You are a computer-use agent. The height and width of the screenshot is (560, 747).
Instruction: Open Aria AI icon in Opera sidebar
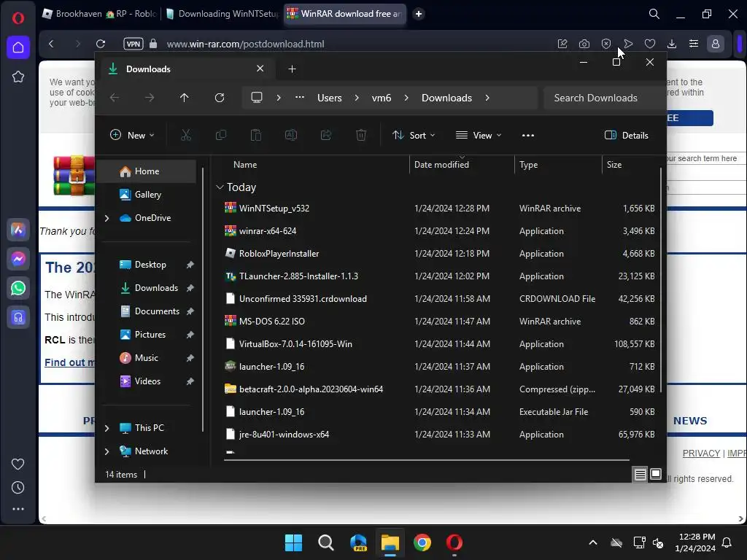18,230
